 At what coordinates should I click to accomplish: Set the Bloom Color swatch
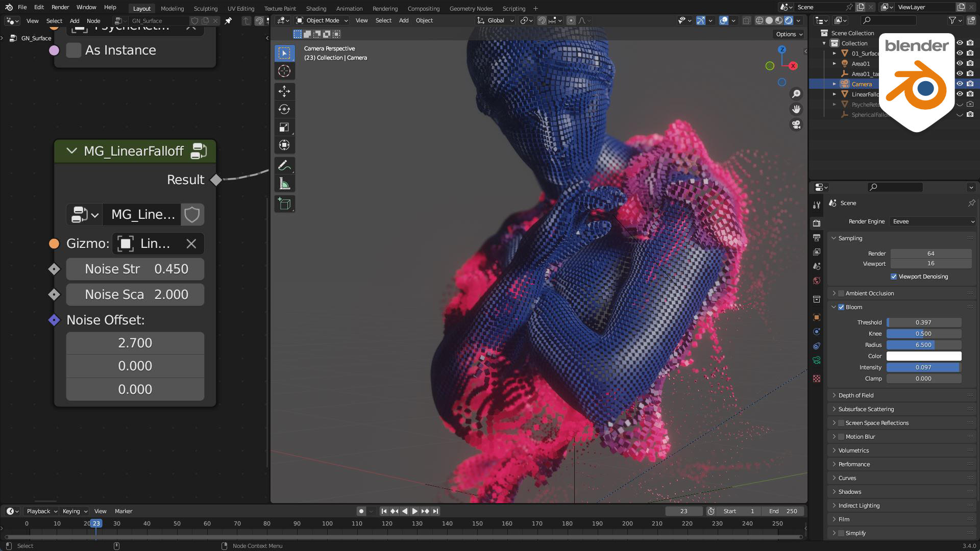point(924,356)
